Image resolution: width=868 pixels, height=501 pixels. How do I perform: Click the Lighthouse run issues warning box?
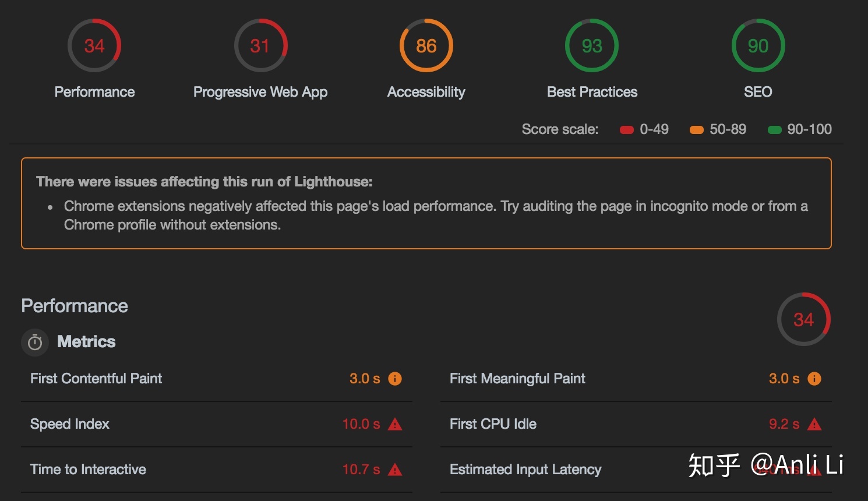pyautogui.click(x=426, y=203)
